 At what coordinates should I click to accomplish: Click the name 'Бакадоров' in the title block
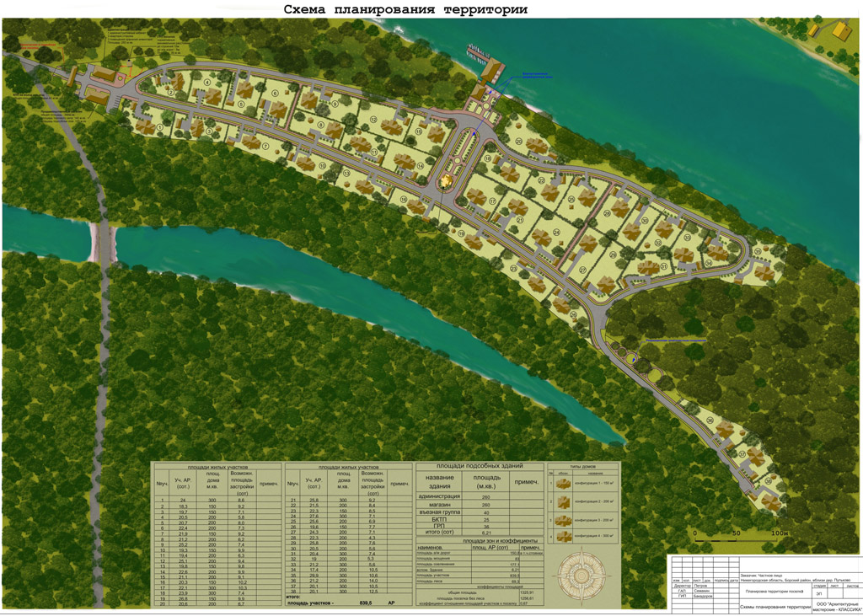(x=704, y=596)
